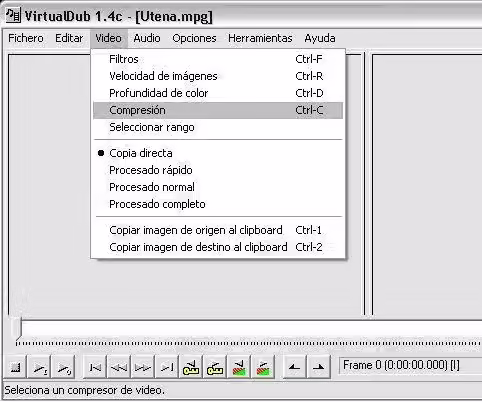Switch to Procesado normal mode
482x402 pixels.
pos(218,187)
